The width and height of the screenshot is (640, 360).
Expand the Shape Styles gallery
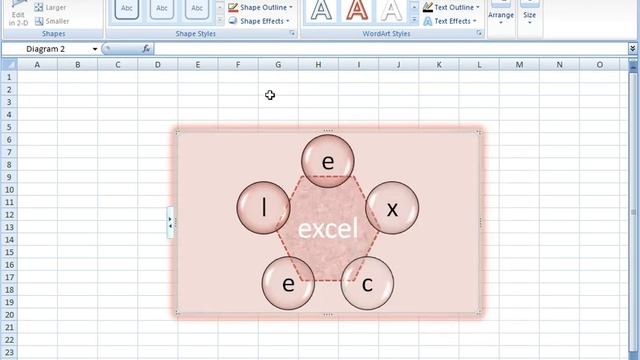coord(220,20)
